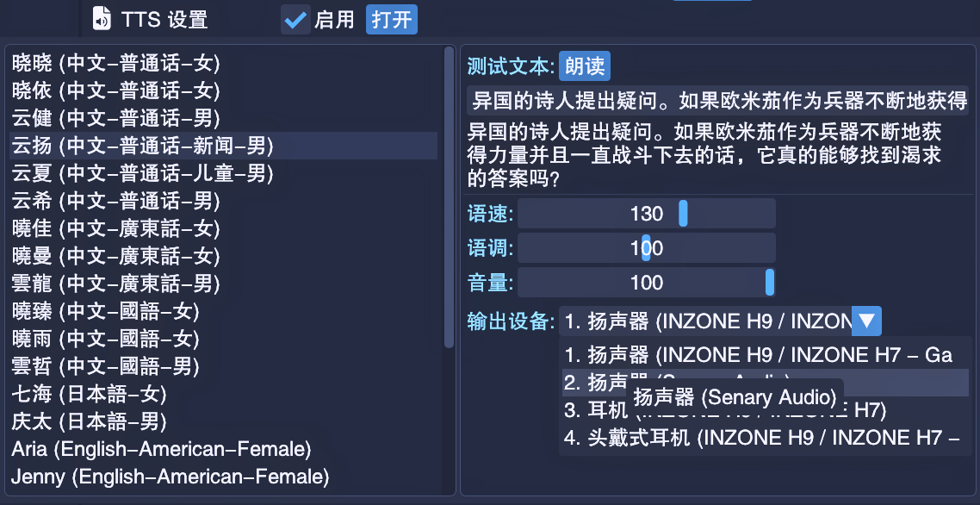Expand the 输出设备 dropdown arrow
980x505 pixels.
(x=866, y=321)
